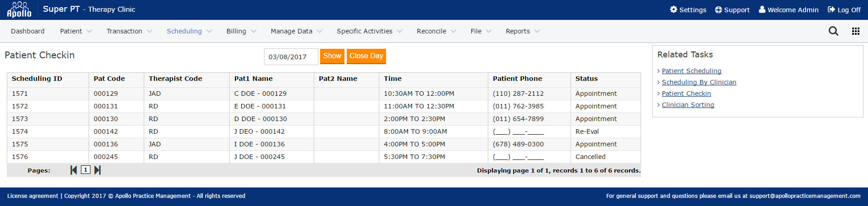The image size is (868, 206).
Task: Click the Apollo logo icon
Action: (19, 9)
